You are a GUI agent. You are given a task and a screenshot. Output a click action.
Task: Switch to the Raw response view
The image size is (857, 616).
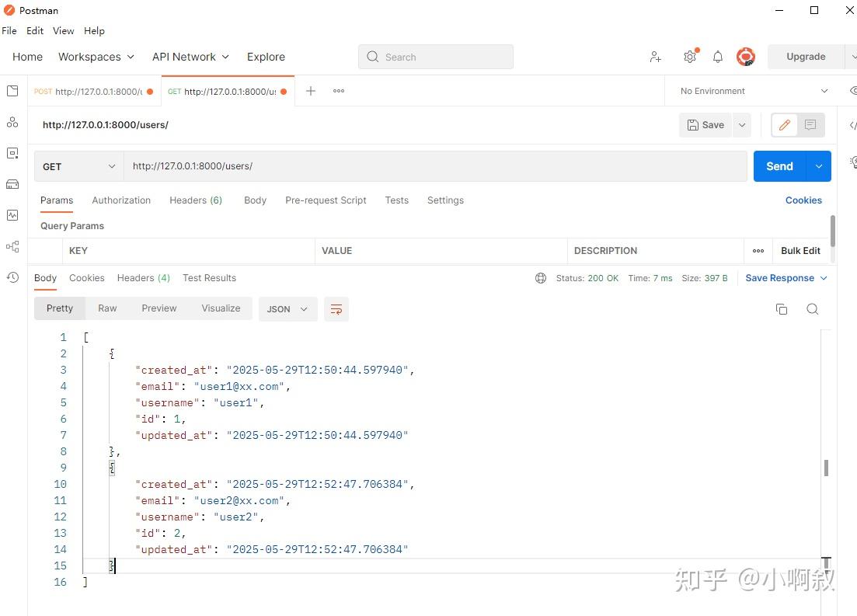click(106, 308)
